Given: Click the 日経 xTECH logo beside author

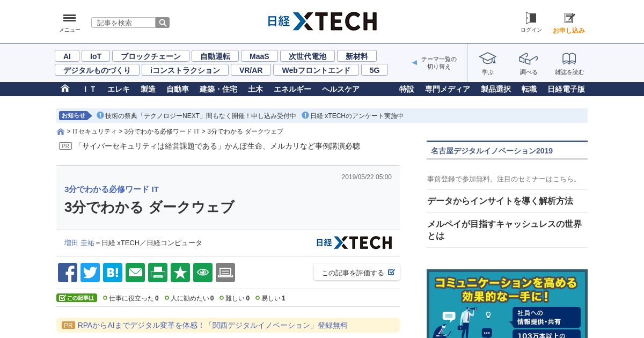Looking at the screenshot, I should tap(354, 243).
